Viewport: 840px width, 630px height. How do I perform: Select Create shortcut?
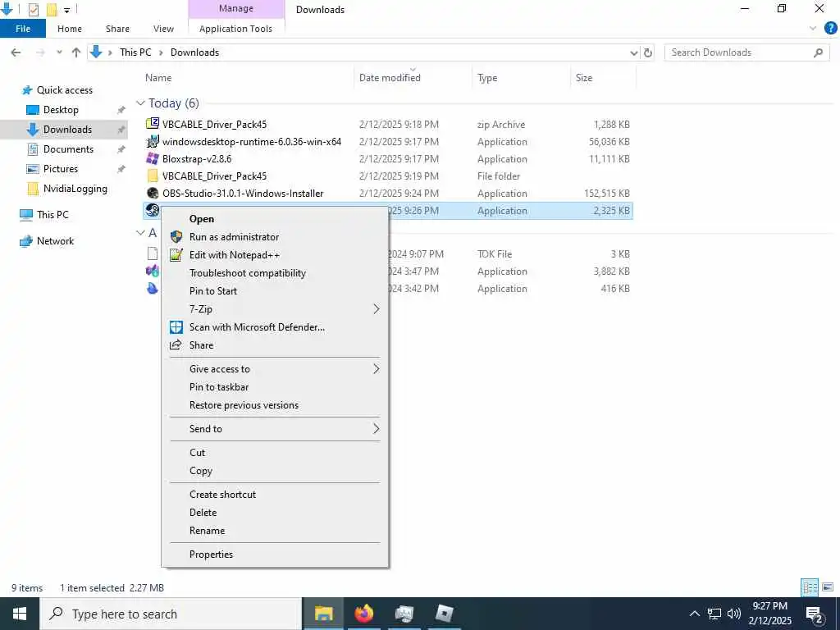coord(222,495)
